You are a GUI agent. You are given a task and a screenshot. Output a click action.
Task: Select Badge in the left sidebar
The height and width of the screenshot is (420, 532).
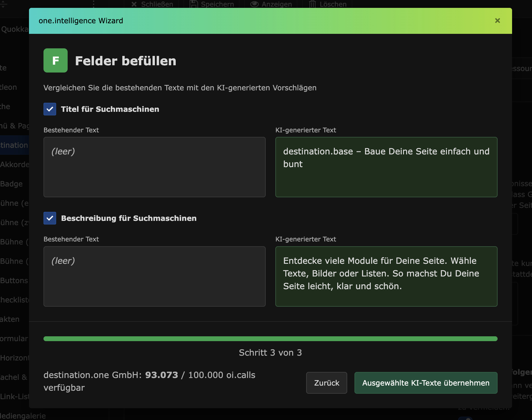(11, 184)
